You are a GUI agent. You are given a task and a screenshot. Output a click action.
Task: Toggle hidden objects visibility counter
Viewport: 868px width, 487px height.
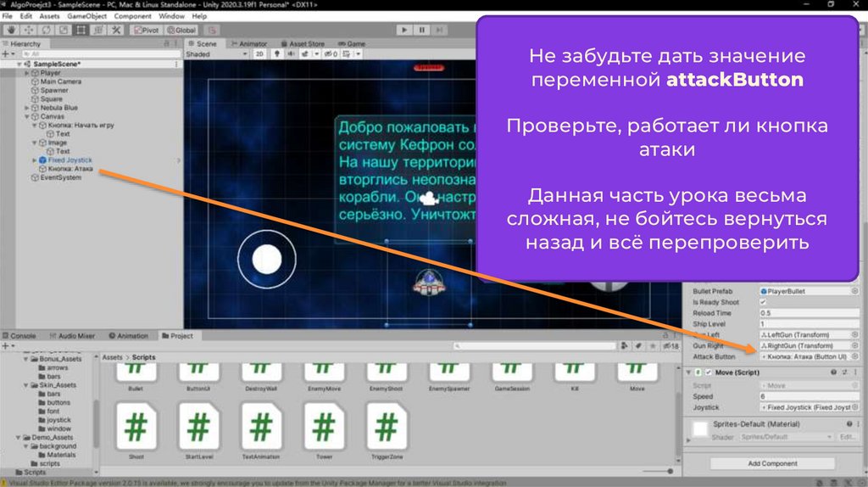click(x=331, y=53)
